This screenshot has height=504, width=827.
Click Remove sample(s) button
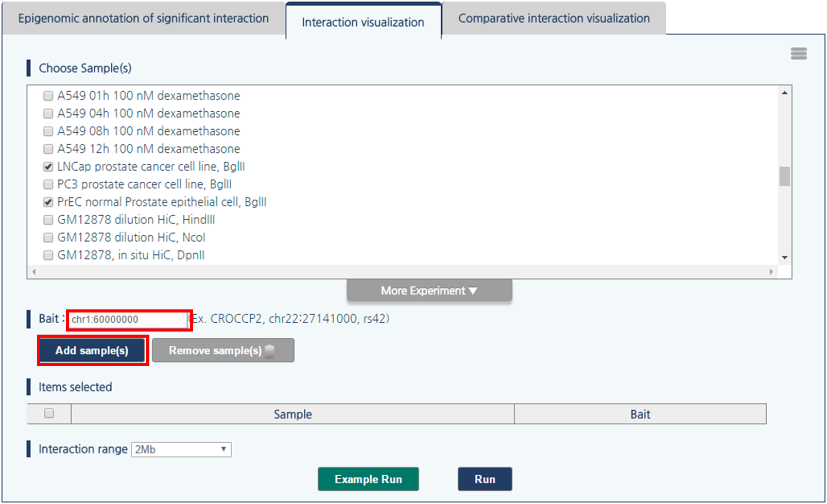point(223,351)
